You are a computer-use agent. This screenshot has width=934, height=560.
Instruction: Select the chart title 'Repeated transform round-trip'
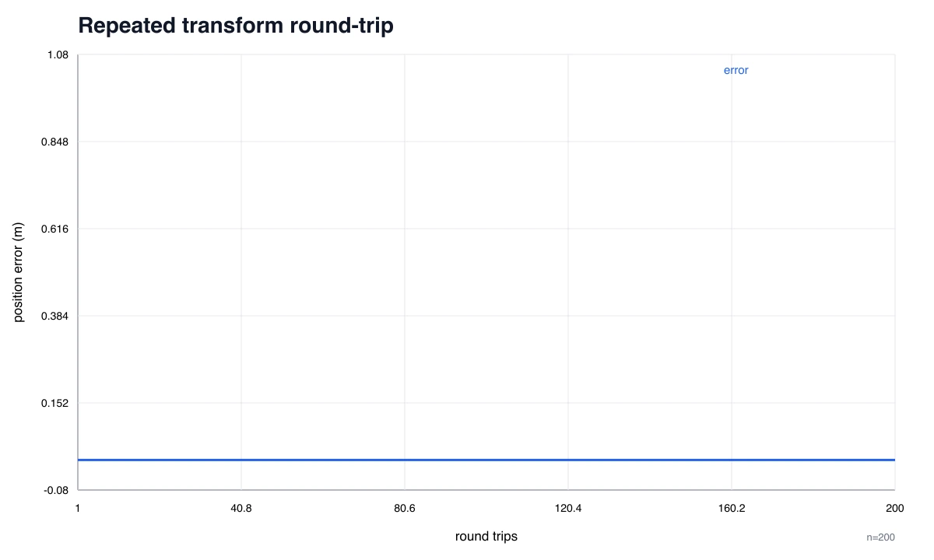[236, 26]
